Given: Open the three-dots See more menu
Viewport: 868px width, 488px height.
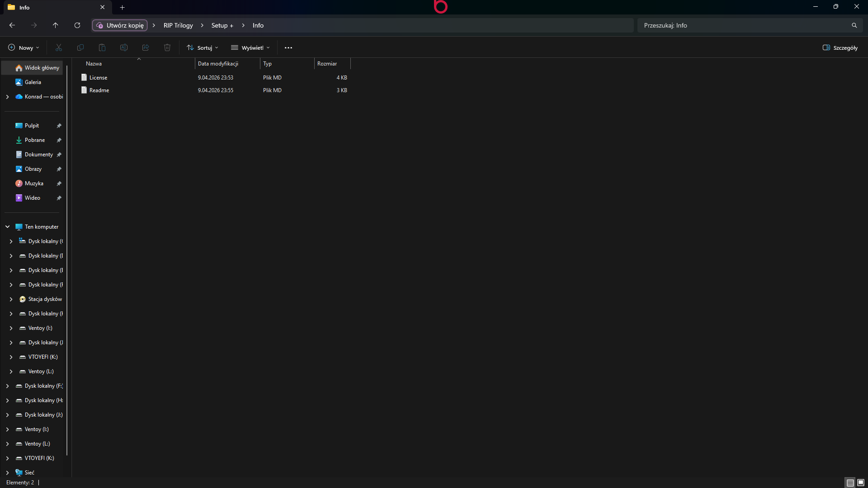Looking at the screenshot, I should pyautogui.click(x=288, y=47).
